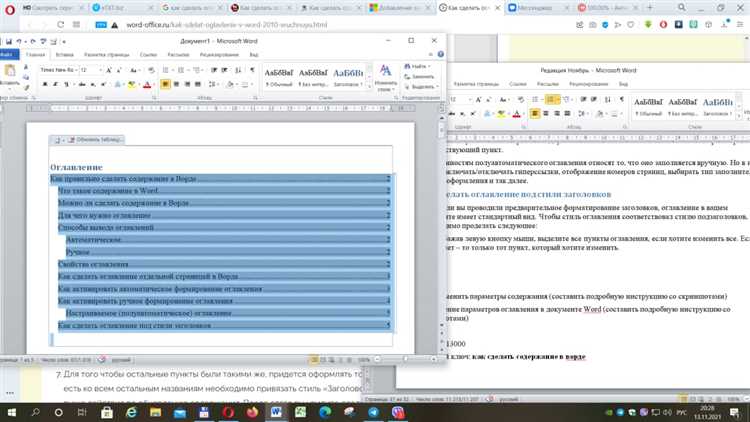Viewport: 750px width, 422px height.
Task: Toggle Superscript in front Word window
Action: point(103,85)
